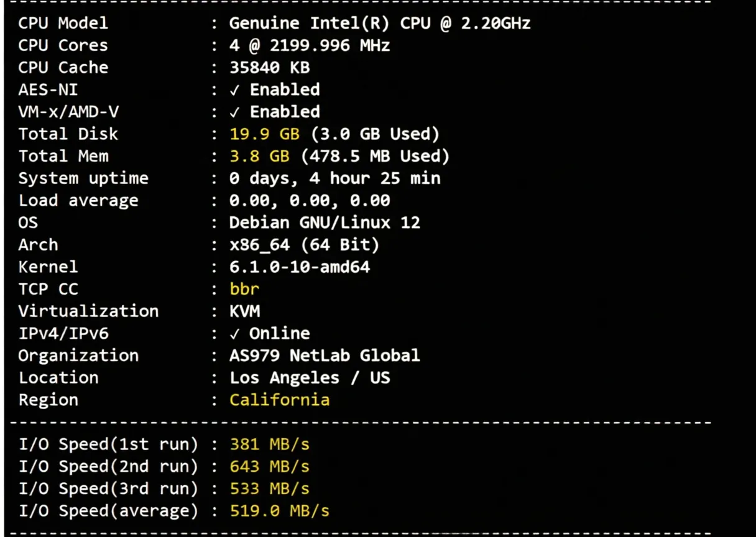The width and height of the screenshot is (756, 537).
Task: Click the 'x86_64 (64 Bit)' value
Action: point(305,245)
